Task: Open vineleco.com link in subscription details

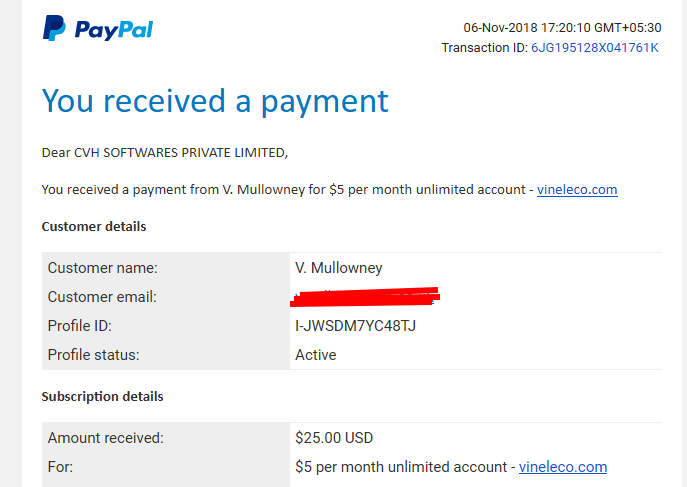Action: point(563,467)
